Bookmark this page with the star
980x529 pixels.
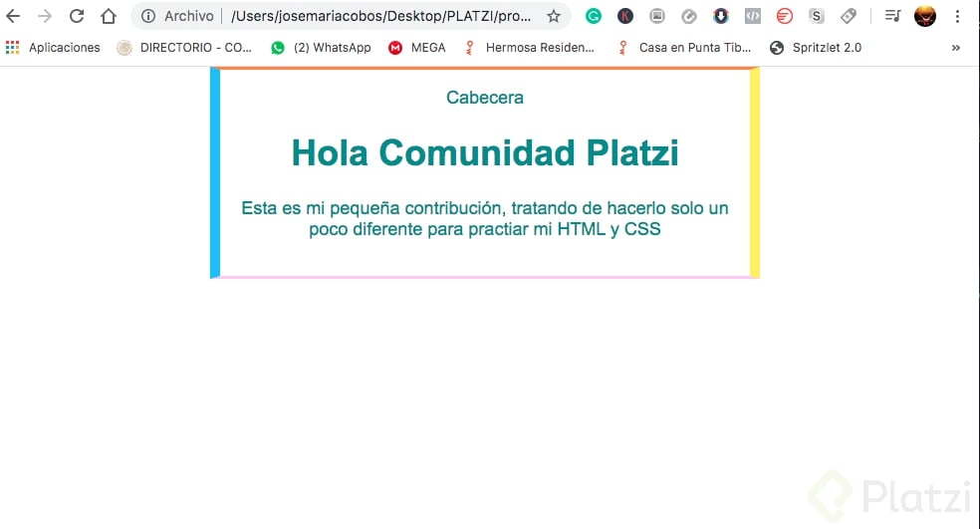(553, 16)
